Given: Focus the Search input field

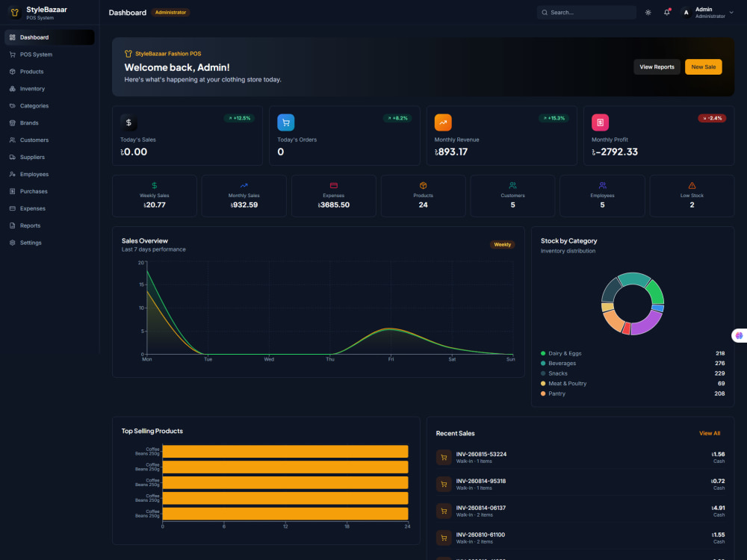Looking at the screenshot, I should pyautogui.click(x=586, y=13).
